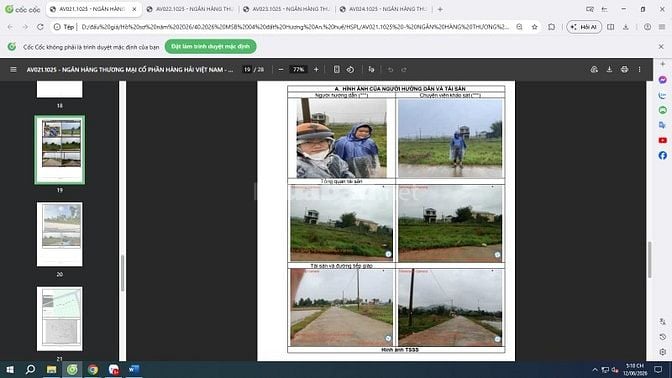Select page 21 thumbnail
This screenshot has width=672, height=378.
tap(60, 318)
